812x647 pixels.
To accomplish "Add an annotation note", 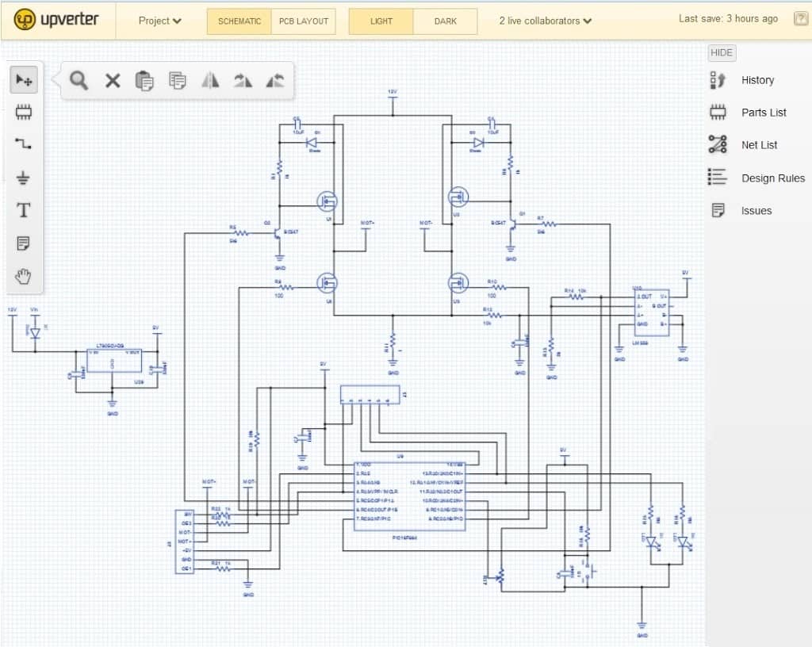I will pos(24,243).
